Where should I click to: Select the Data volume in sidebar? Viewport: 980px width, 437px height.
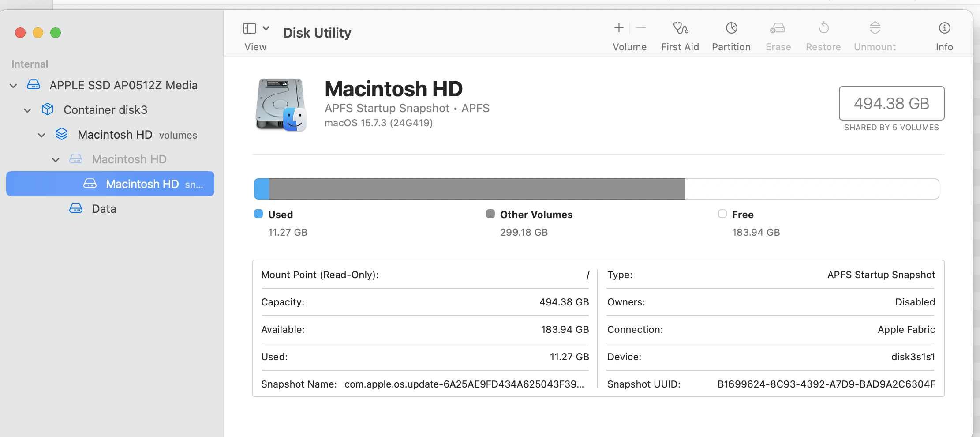104,209
